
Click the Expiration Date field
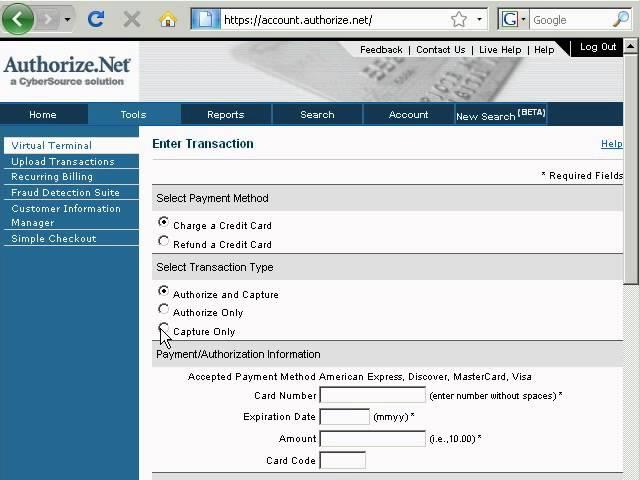(x=344, y=417)
